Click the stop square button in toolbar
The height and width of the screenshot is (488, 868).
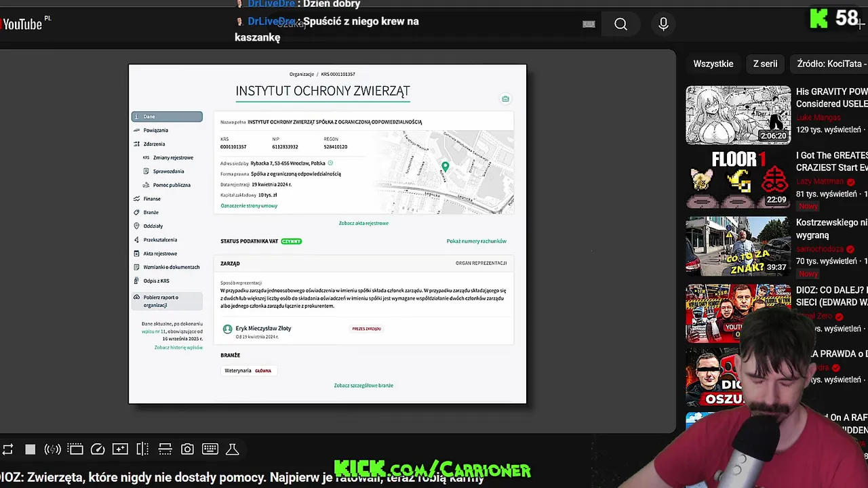pyautogui.click(x=30, y=449)
